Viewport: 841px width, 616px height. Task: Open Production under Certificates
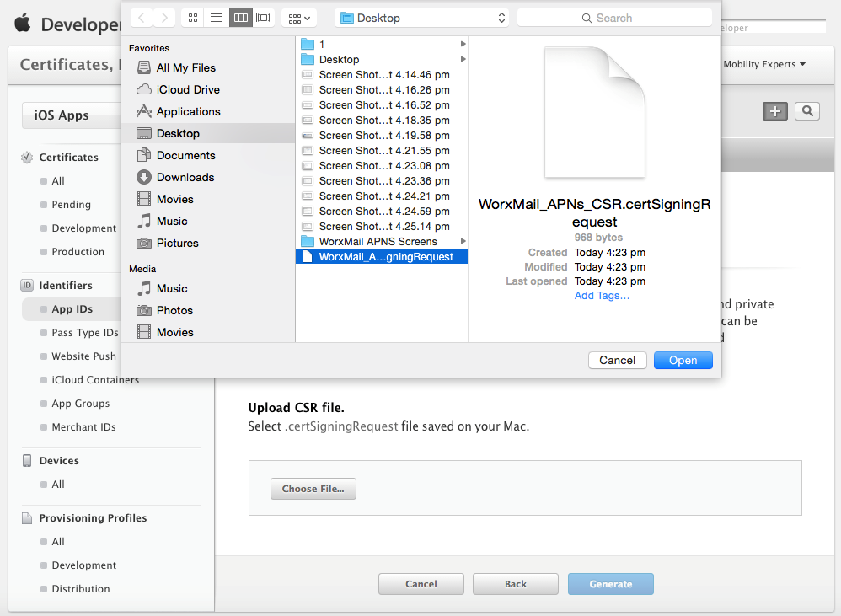78,252
